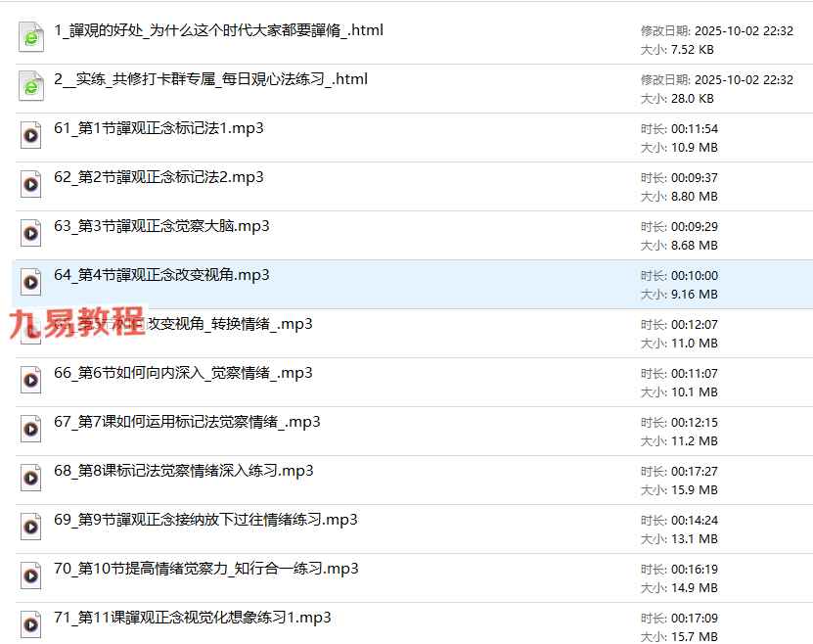The height and width of the screenshot is (644, 813).
Task: Click the audio icon of 71_第11课 file
Action: tap(31, 624)
